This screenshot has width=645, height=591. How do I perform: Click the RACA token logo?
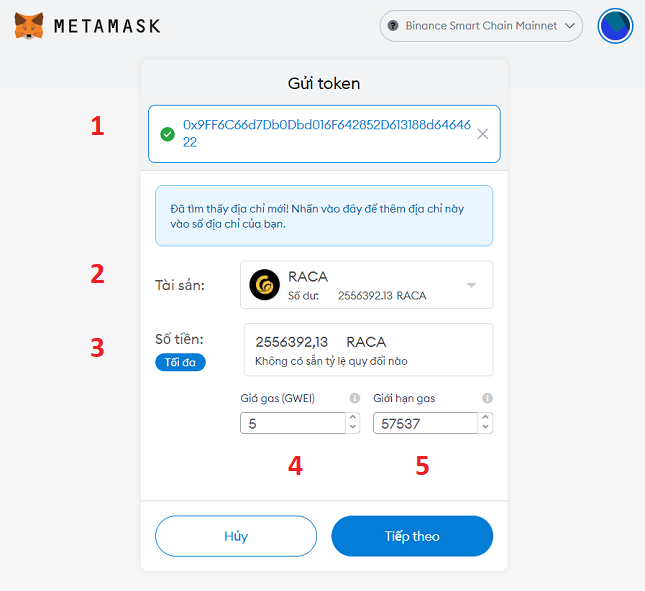(x=265, y=285)
